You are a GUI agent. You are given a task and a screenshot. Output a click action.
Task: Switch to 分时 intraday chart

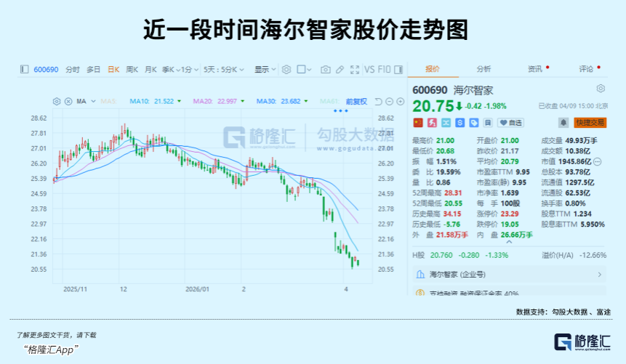click(x=73, y=70)
